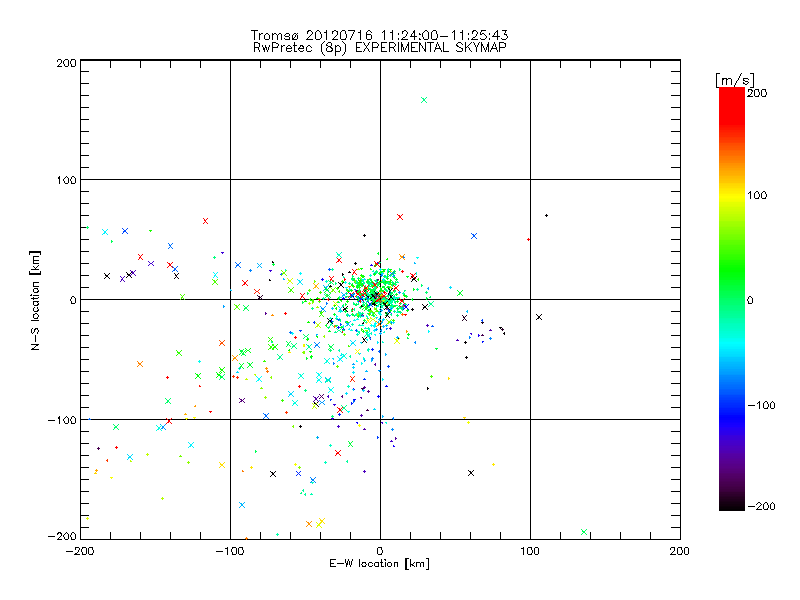
Task: Select the red X marker in the upper-left area
Action: point(205,221)
